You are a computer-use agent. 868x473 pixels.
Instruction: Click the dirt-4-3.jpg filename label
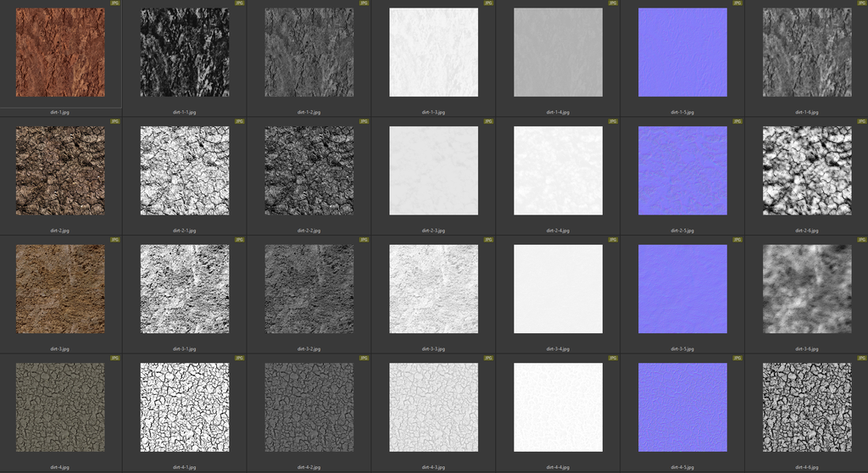click(433, 466)
